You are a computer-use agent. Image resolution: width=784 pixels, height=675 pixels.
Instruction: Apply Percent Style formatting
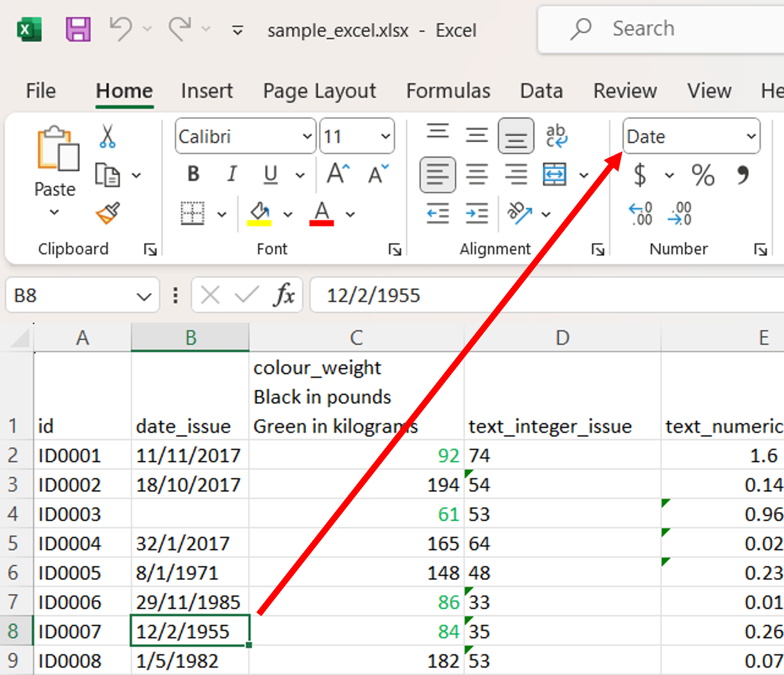703,175
